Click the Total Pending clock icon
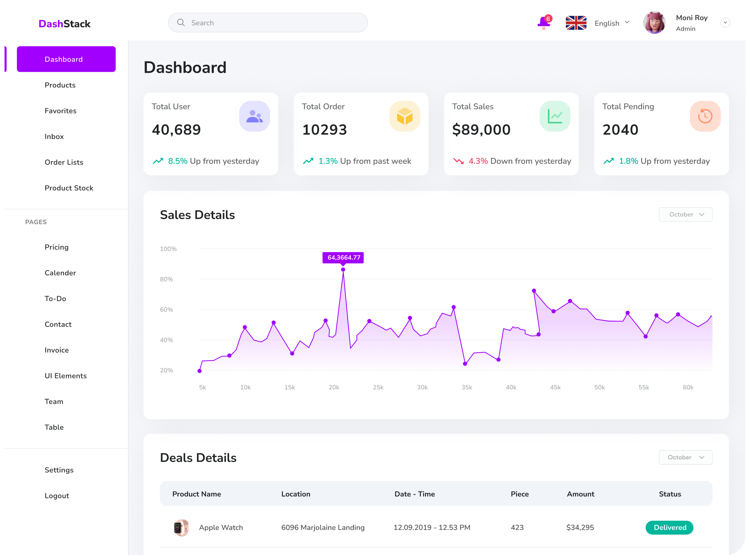Screen dimensions: 750x560 point(705,116)
